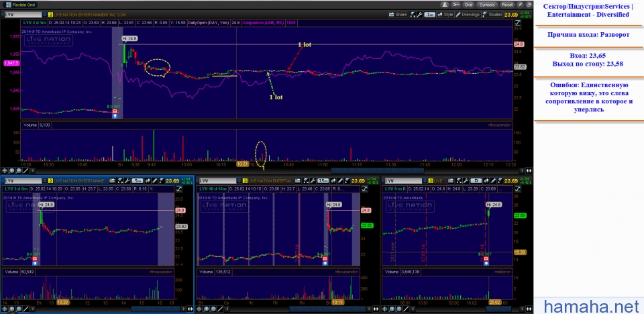Image resolution: width=644 pixels, height=314 pixels.
Task: Click the studies flask icon on the 15m chart
Action: [347, 181]
